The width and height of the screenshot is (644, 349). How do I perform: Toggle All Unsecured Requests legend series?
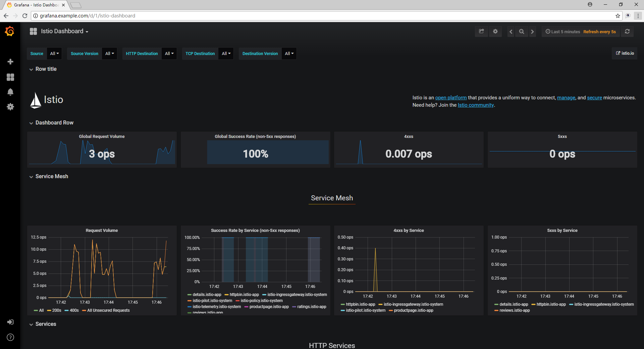coord(108,310)
